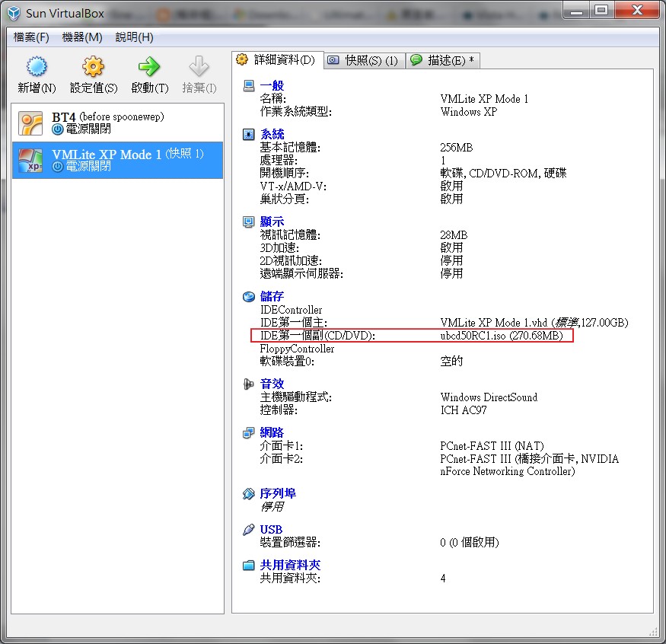This screenshot has width=666, height=644.
Task: Click the PCnet-FAST III (NAT) value
Action: tap(492, 446)
